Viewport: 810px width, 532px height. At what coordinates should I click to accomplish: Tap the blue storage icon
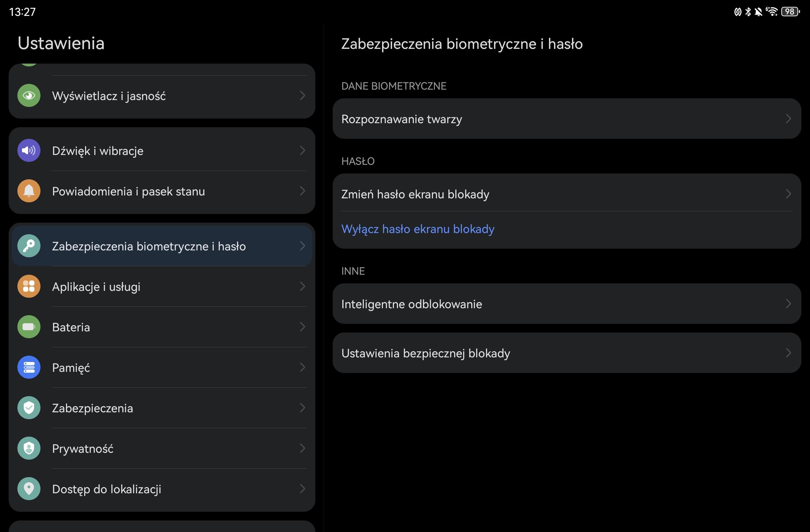tap(29, 367)
